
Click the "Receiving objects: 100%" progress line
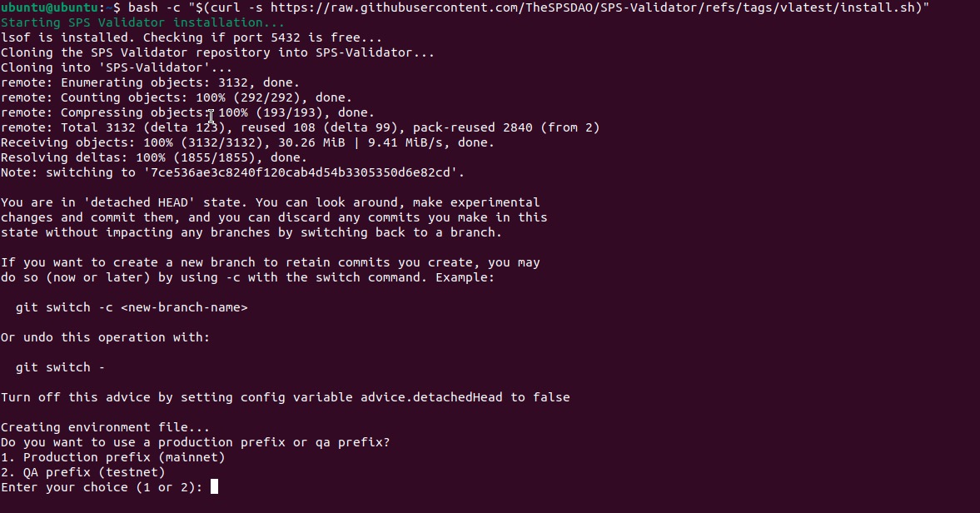click(247, 142)
